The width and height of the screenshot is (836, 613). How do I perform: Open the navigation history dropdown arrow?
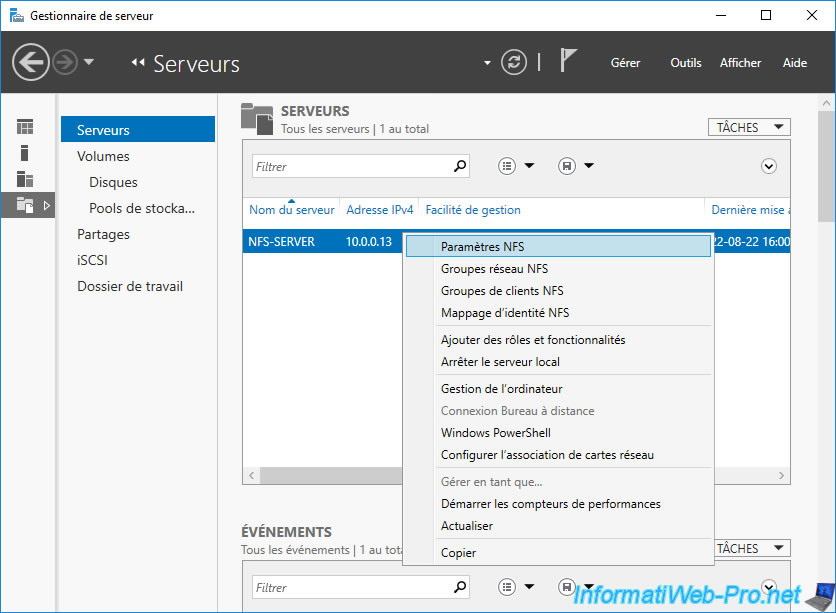pyautogui.click(x=89, y=62)
